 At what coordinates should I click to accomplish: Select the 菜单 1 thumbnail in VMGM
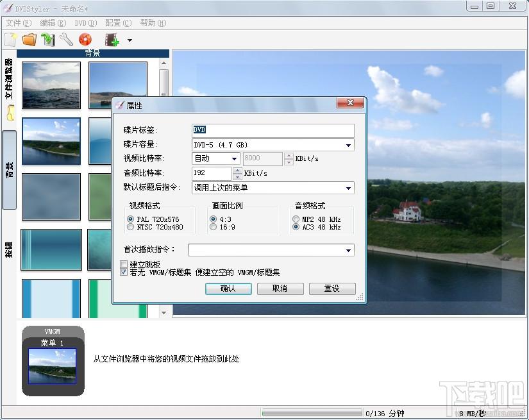coord(53,366)
